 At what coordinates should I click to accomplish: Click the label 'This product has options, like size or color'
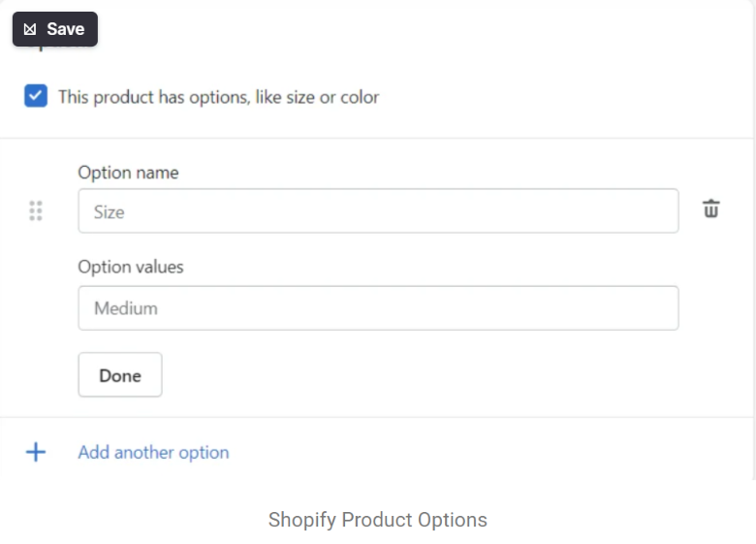pos(218,97)
